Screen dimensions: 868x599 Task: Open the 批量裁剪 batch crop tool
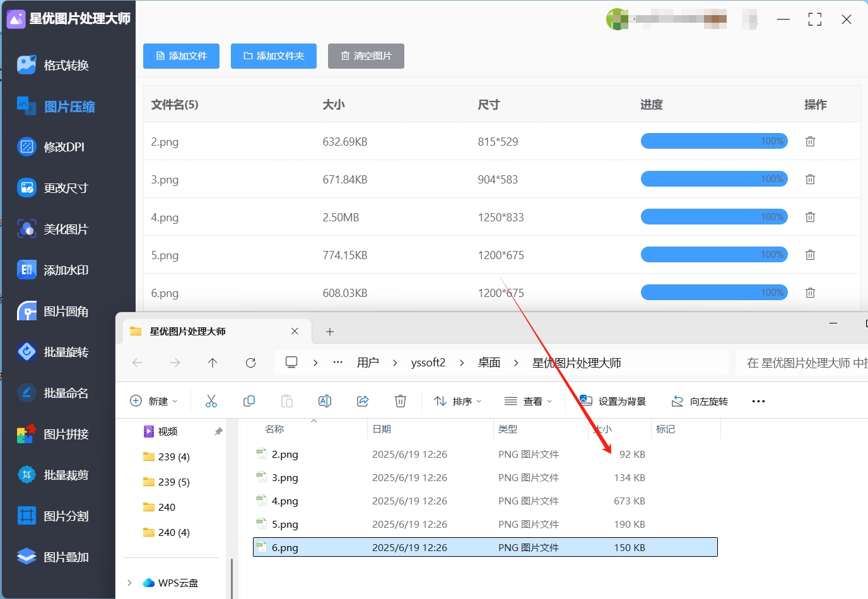[x=53, y=475]
